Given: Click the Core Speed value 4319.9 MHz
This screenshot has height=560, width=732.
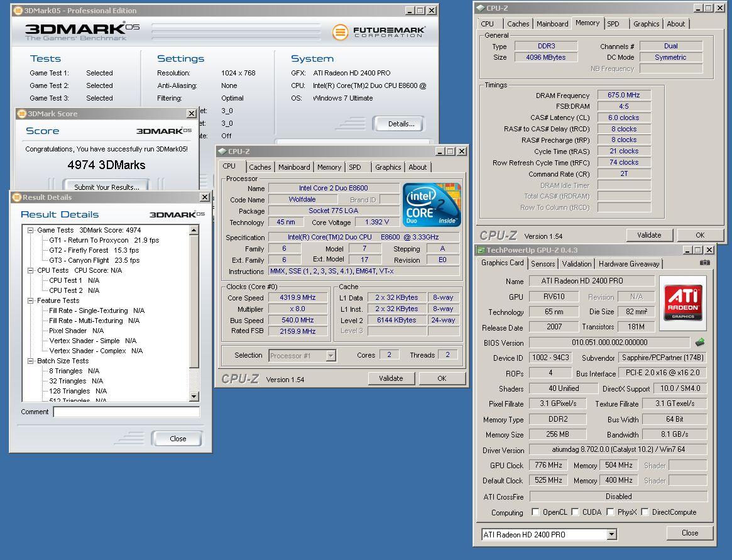Looking at the screenshot, I should coord(298,297).
